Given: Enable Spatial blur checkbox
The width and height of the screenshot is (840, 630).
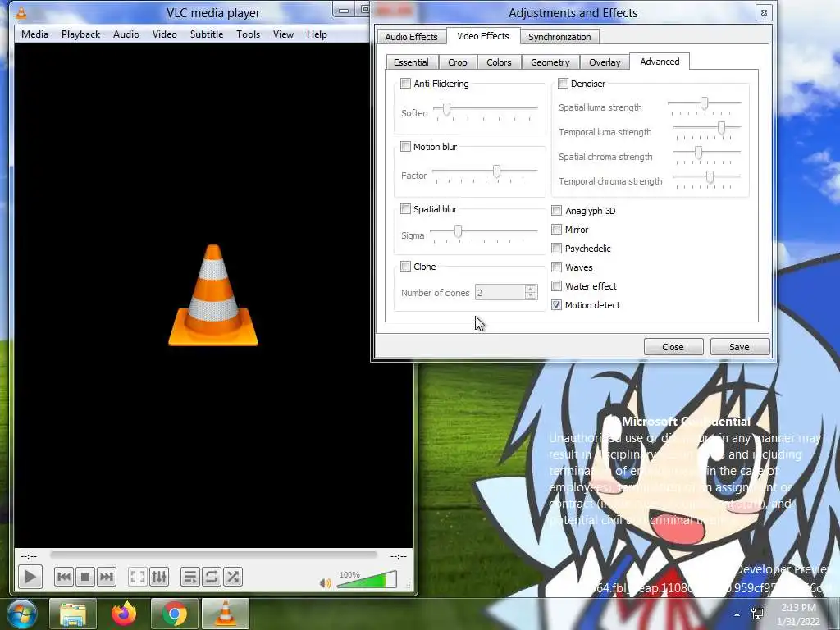Looking at the screenshot, I should tap(405, 209).
